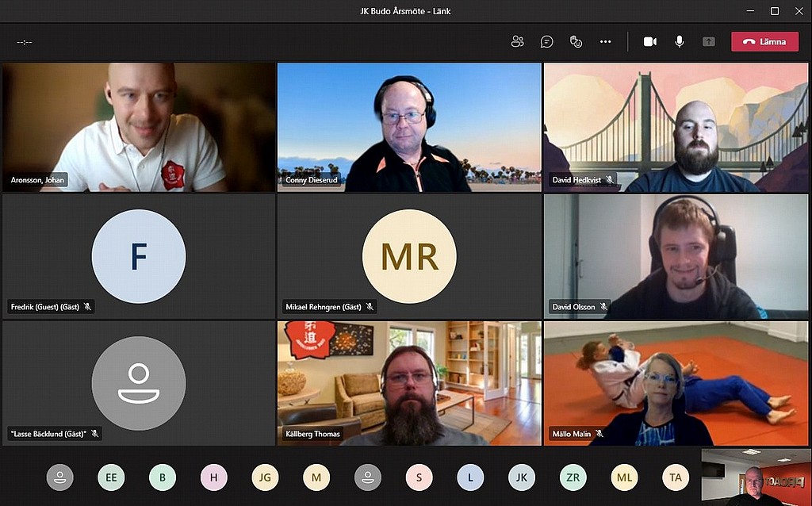Toggle the camera on or off
Viewport: 812px width, 506px height.
(x=650, y=42)
